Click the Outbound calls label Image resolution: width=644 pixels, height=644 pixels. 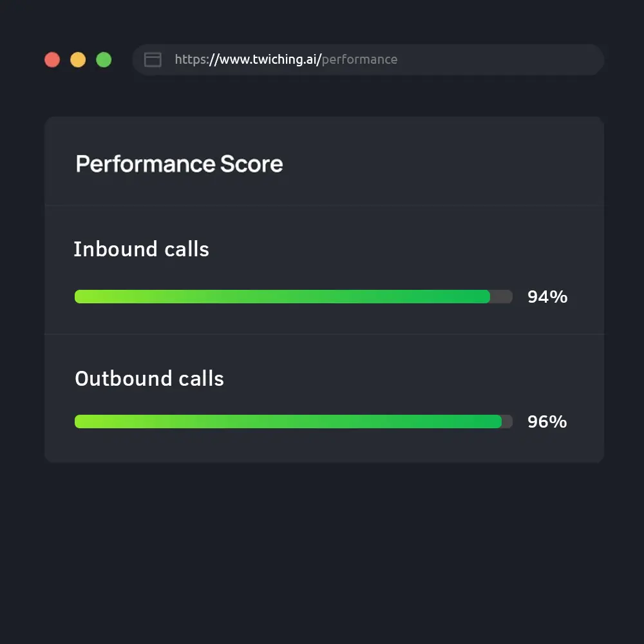pyautogui.click(x=149, y=379)
